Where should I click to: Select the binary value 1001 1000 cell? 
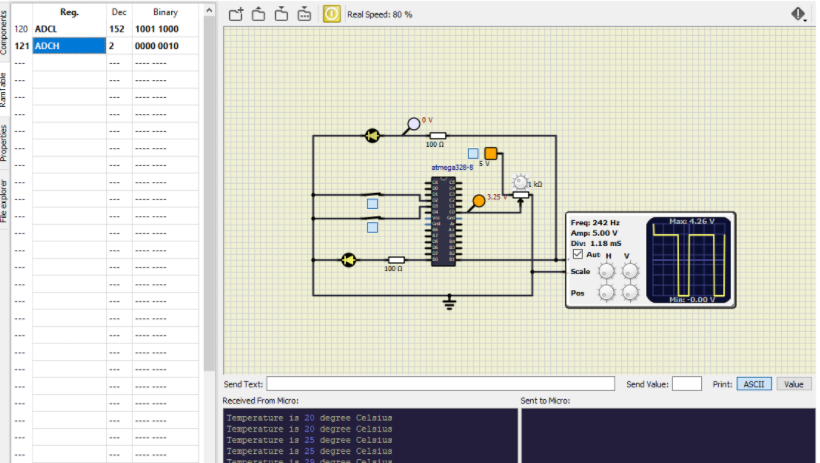[x=165, y=29]
